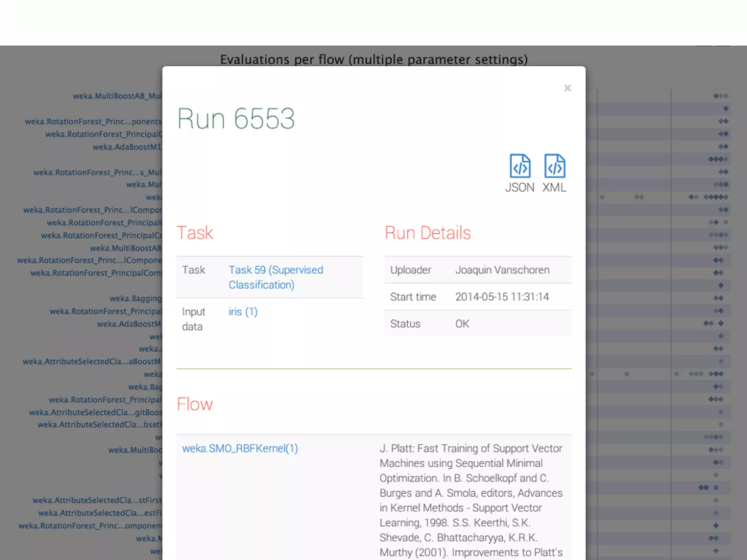Close the Run 6553 dialog

coord(567,88)
